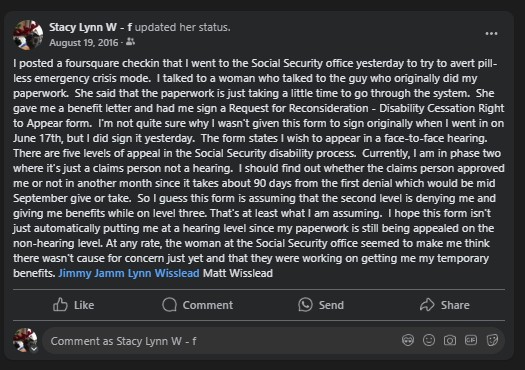Open the emoji picker in comment box
The height and width of the screenshot is (370, 525).
pyautogui.click(x=429, y=341)
